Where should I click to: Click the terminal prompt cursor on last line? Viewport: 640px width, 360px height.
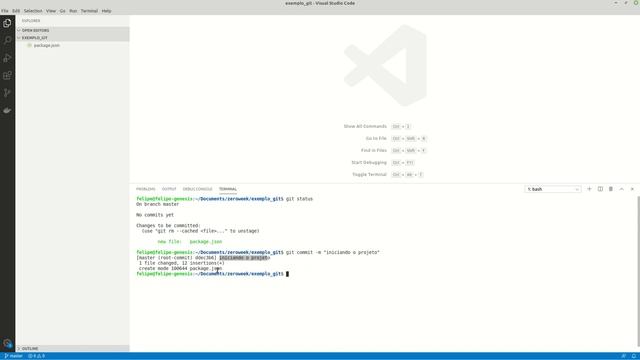tap(287, 274)
